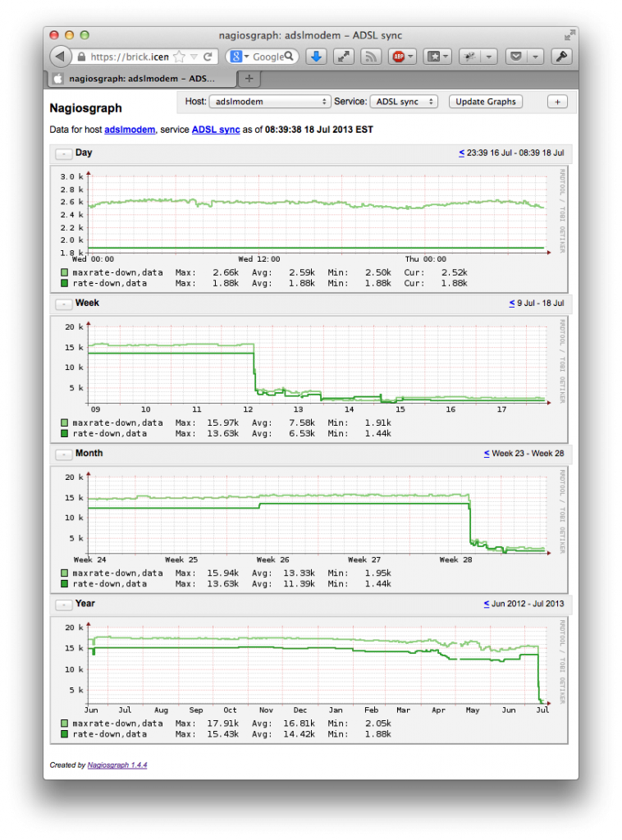Click the browser back button
This screenshot has width=622, height=840.
(62, 57)
